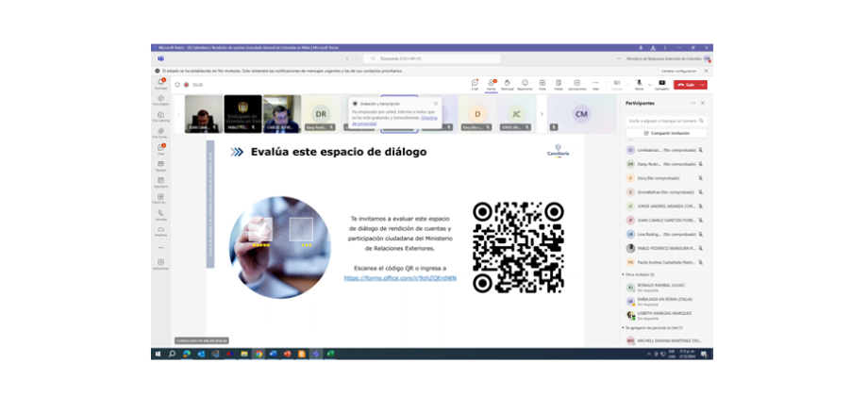Select Daisy Rodri... in participants list
Screen dimensions: 868x396
point(665,164)
